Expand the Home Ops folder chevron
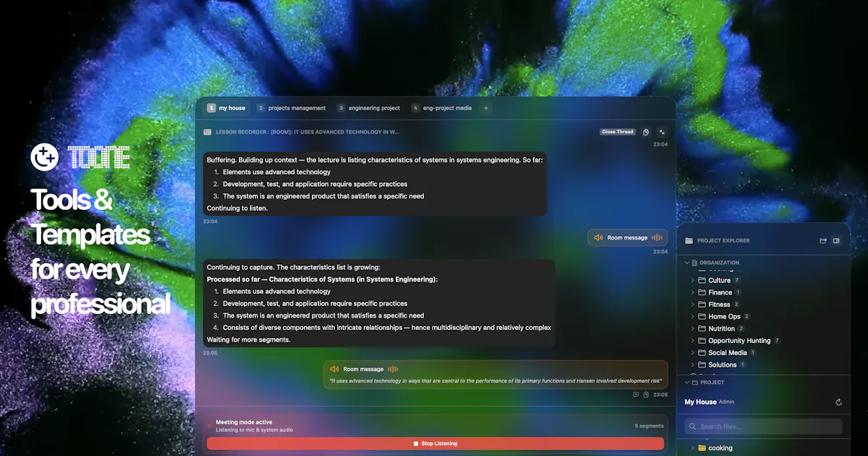This screenshot has width=868, height=456. 692,316
